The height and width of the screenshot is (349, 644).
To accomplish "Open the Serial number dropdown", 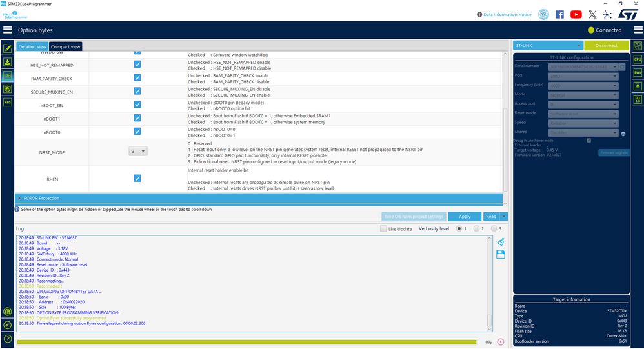I will [x=583, y=66].
